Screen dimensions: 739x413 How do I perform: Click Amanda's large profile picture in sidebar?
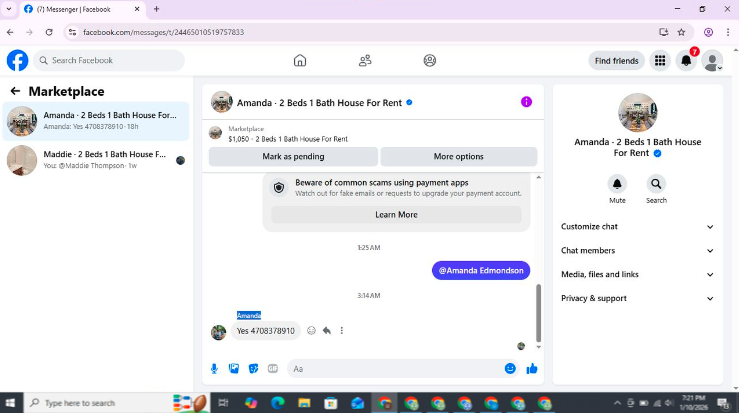coord(637,113)
